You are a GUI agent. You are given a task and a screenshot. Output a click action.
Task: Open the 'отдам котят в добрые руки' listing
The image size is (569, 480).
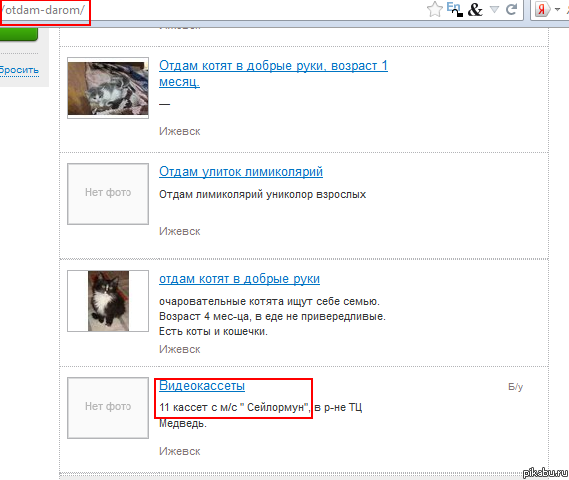pos(239,279)
